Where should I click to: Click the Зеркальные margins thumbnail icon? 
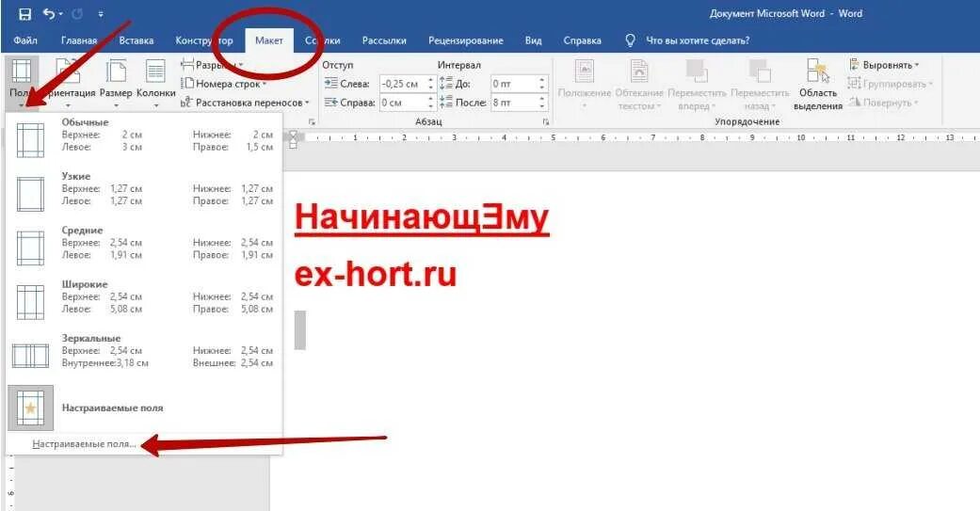(31, 356)
